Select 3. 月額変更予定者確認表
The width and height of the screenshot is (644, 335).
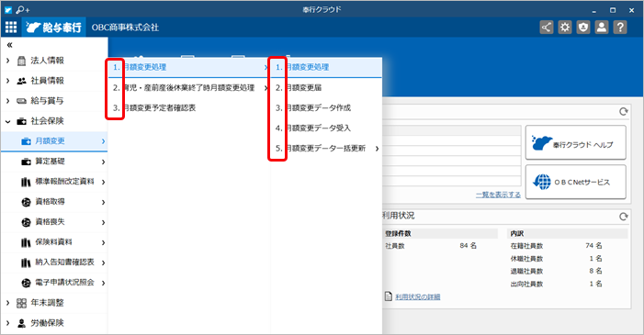189,107
